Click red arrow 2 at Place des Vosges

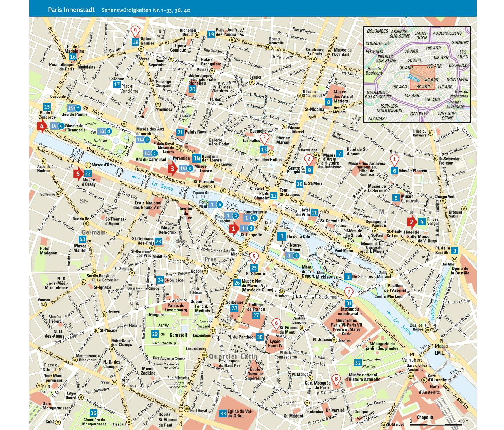tap(412, 222)
